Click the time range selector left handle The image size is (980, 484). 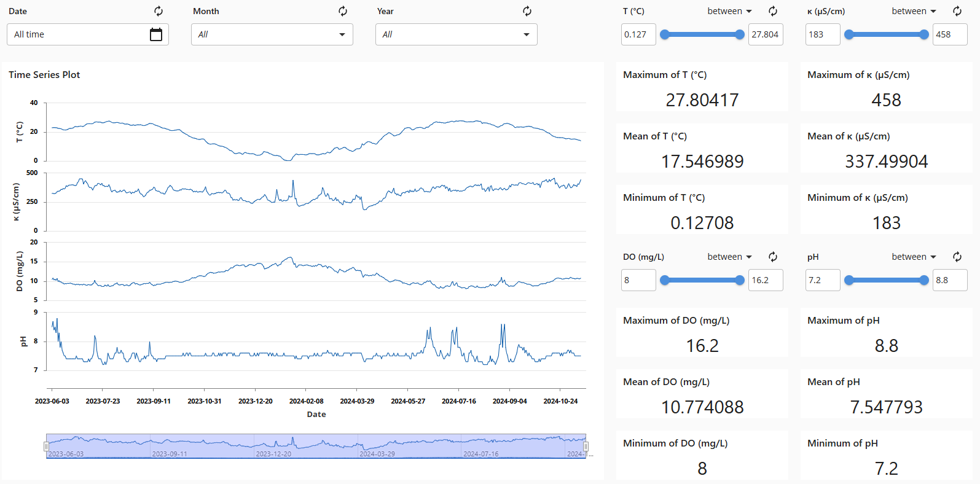[46, 447]
